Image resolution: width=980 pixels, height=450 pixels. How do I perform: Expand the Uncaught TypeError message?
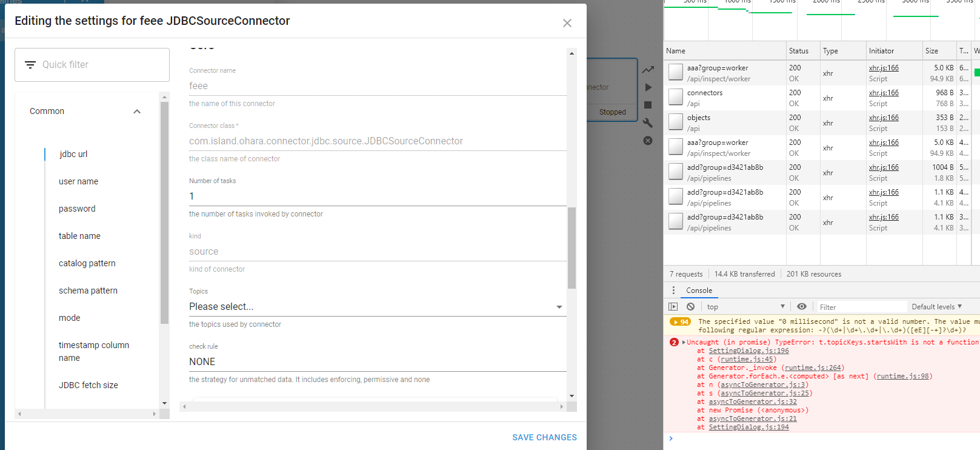click(x=684, y=343)
